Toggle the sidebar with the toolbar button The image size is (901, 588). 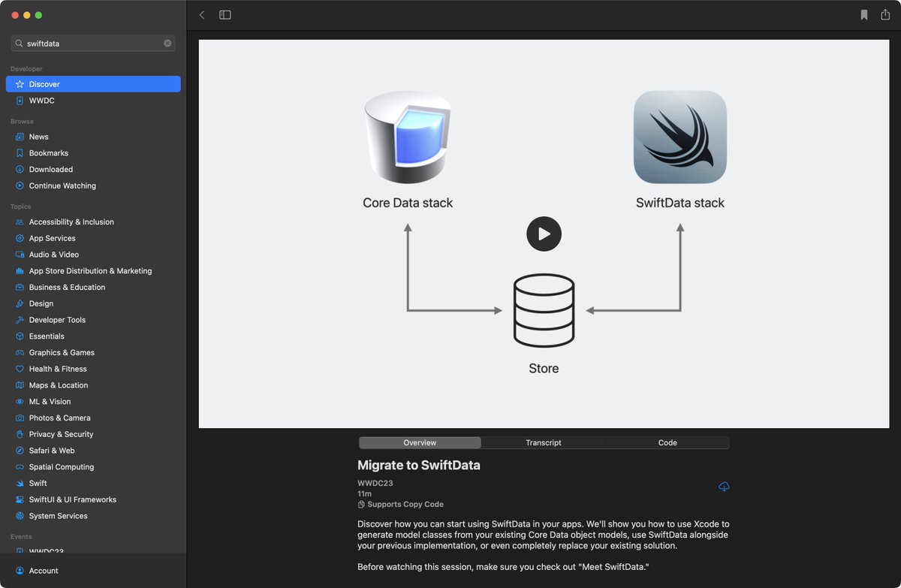coord(225,15)
